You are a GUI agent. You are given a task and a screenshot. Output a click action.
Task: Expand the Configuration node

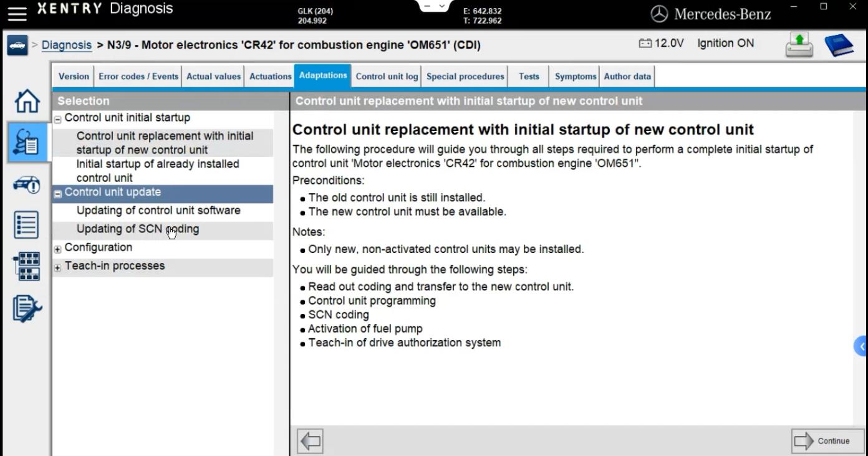click(58, 249)
